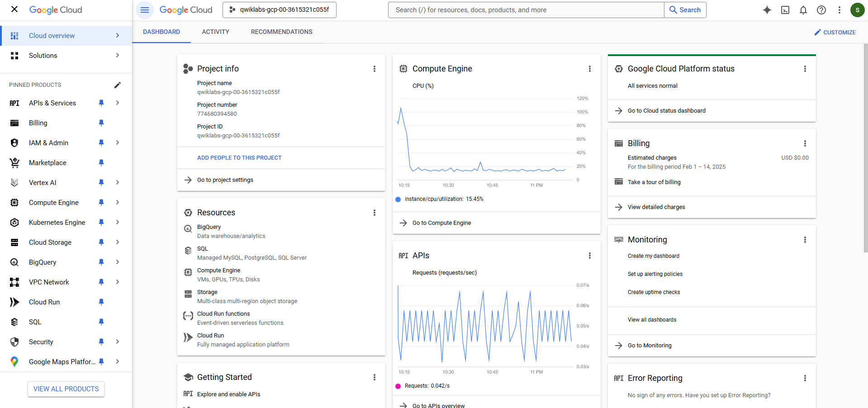Click the Marketplace cart icon in sidebar
Image resolution: width=868 pixels, height=408 pixels.
[14, 163]
